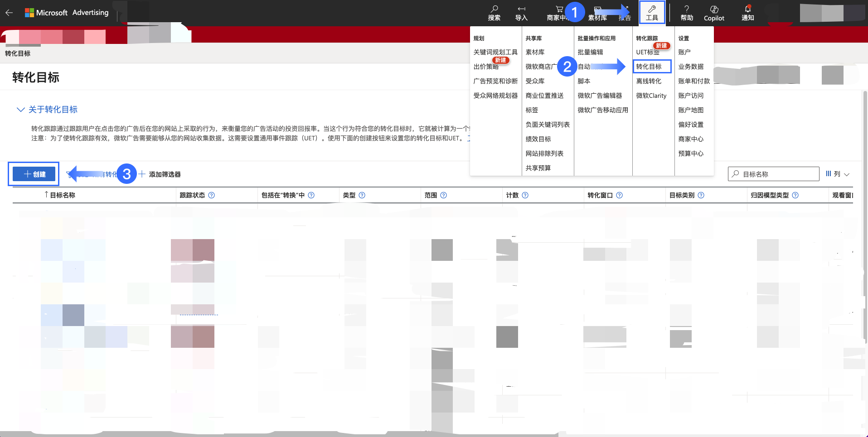Click the 创建 create button
Viewport: 868px width, 437px height.
pyautogui.click(x=34, y=174)
